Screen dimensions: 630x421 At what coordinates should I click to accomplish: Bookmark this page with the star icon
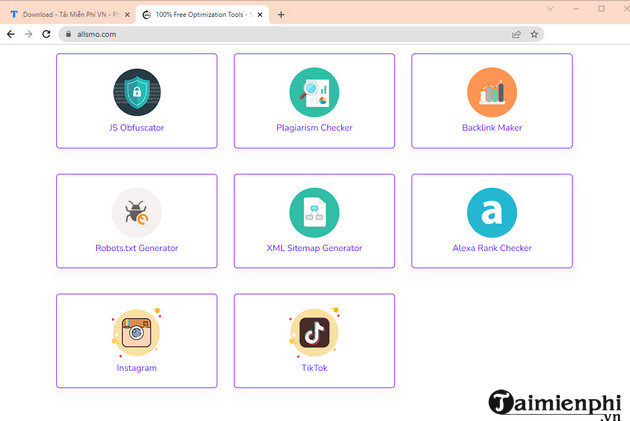[535, 33]
